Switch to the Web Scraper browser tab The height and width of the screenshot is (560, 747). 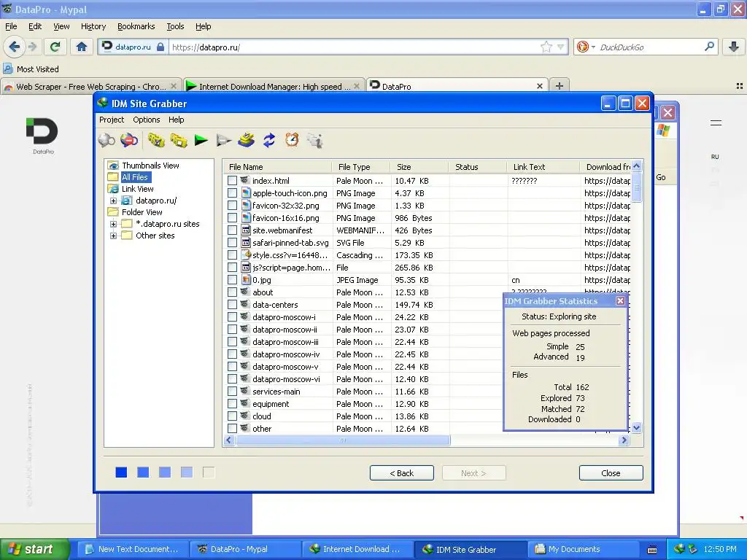90,86
